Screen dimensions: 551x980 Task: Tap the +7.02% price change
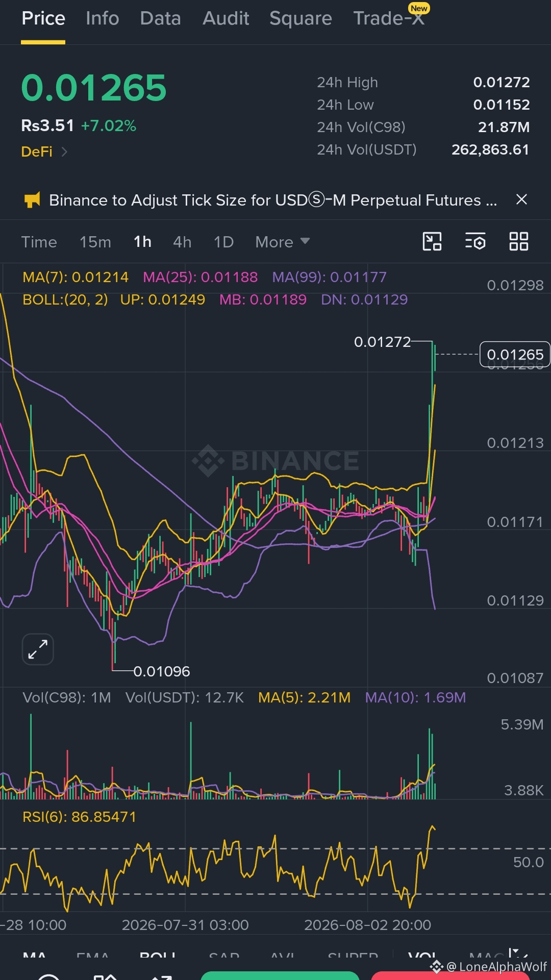point(109,125)
